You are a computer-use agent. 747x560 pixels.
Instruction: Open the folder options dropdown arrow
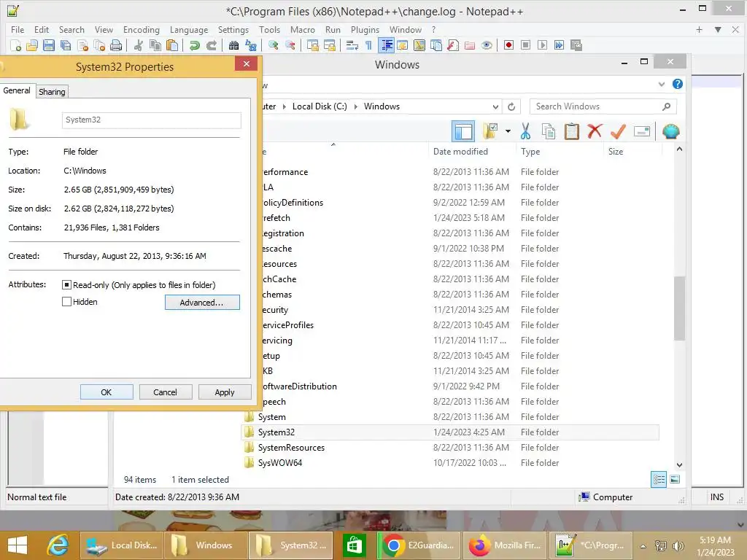pyautogui.click(x=508, y=131)
